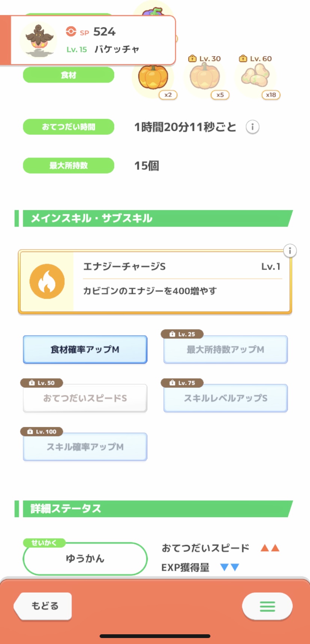310x644 pixels.
Task: Select the locked スキルレベルアップS sub skill
Action: 225,398
